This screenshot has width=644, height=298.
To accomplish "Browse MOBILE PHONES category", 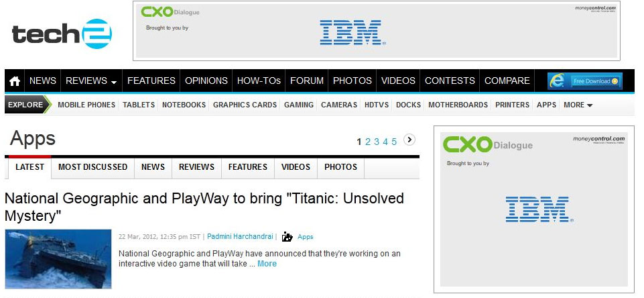I will click(86, 105).
